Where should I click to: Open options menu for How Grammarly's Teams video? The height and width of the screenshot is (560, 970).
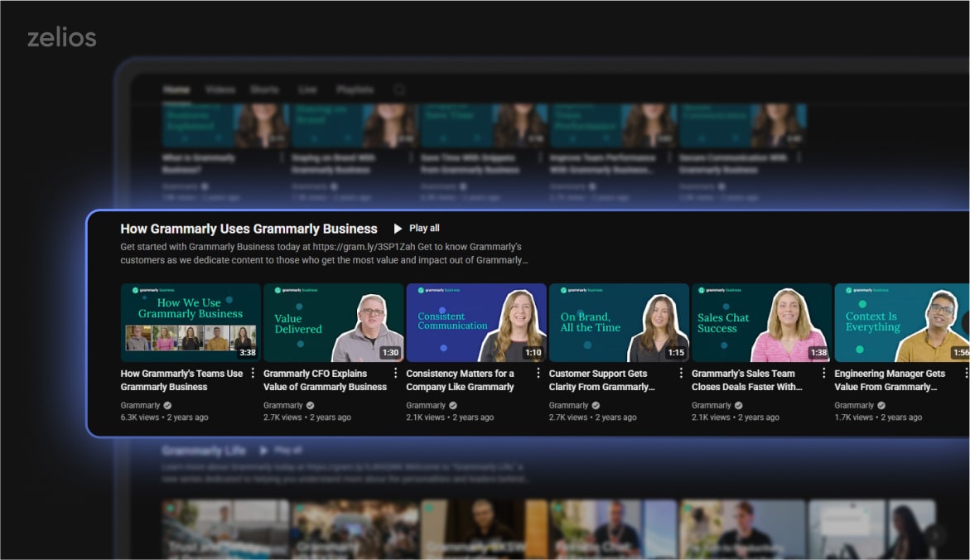tap(253, 374)
